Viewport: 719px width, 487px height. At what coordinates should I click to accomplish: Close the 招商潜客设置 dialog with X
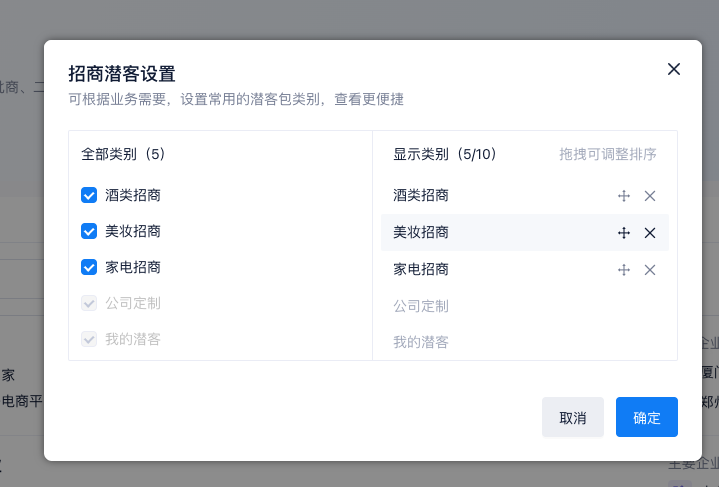click(673, 69)
